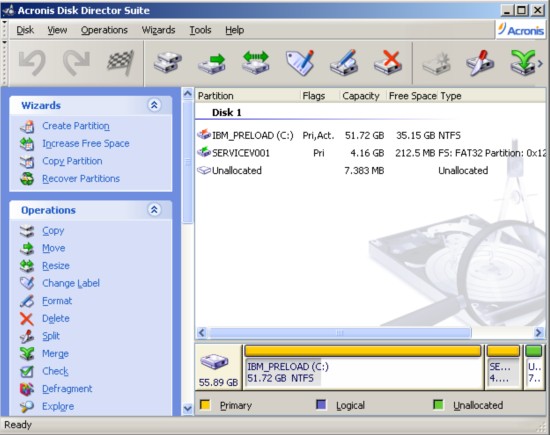Click the Copy partition toolbar icon
Viewport: 550px width, 435px height.
(168, 62)
